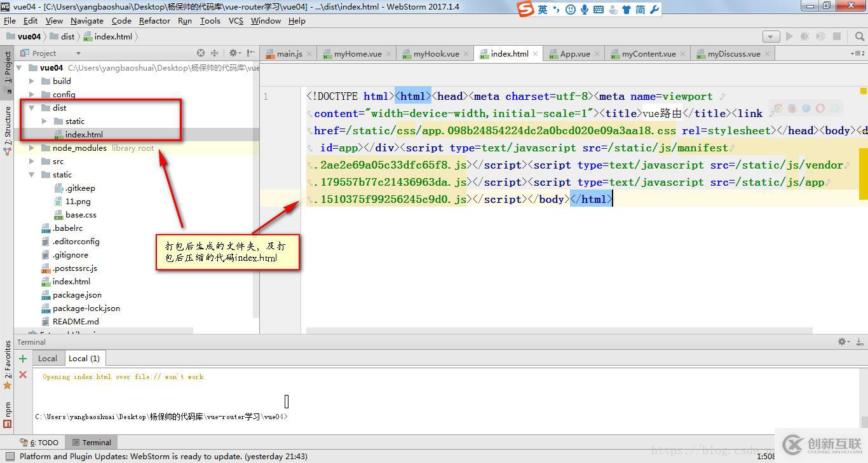This screenshot has width=868, height=463.
Task: Click the Collapse All icon in Project panel
Action: coord(214,53)
